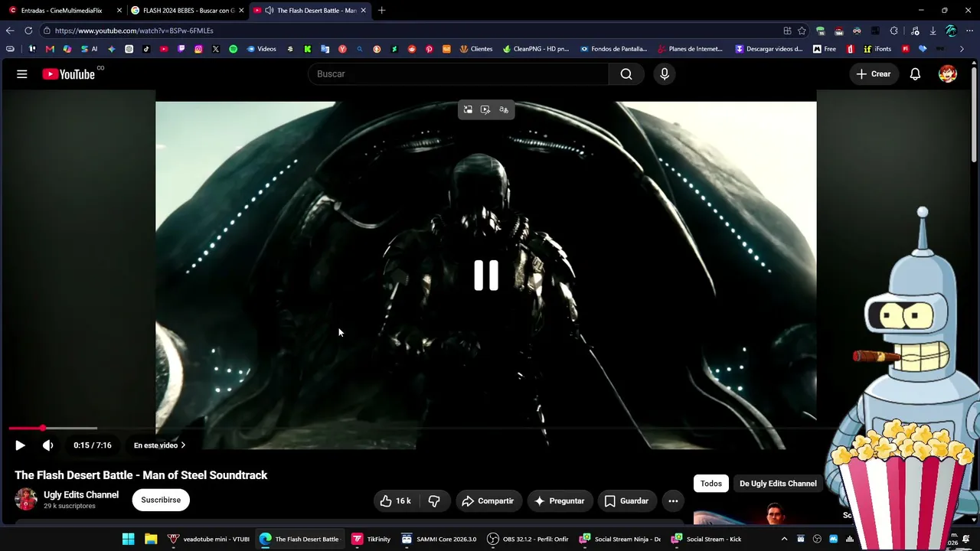Select the 'Todos' filter chip
This screenshot has width=980, height=551.
[710, 484]
